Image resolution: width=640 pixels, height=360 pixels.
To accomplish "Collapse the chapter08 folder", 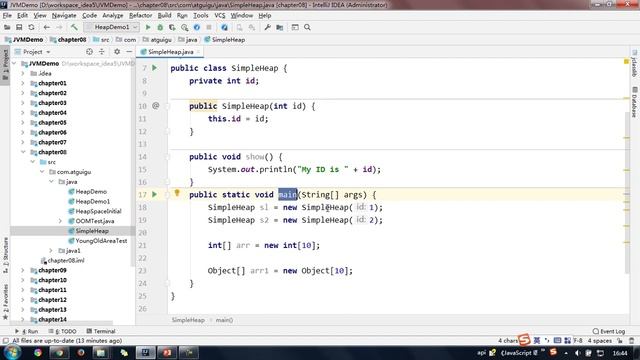I will [23, 152].
